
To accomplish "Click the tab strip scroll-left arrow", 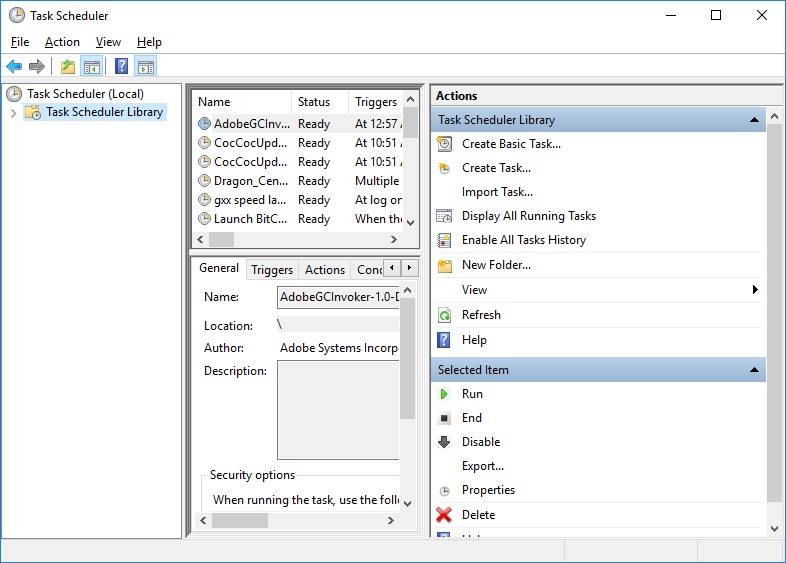I will pyautogui.click(x=391, y=268).
